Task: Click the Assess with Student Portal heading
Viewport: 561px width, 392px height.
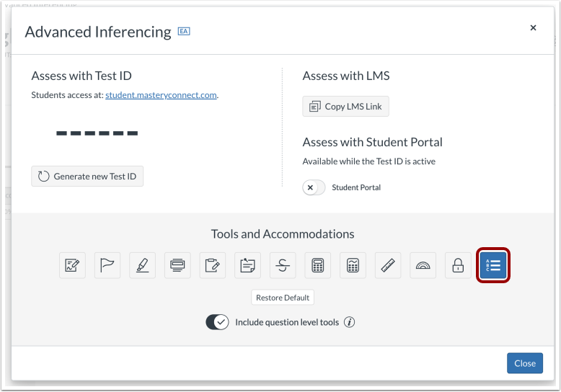Action: 373,143
